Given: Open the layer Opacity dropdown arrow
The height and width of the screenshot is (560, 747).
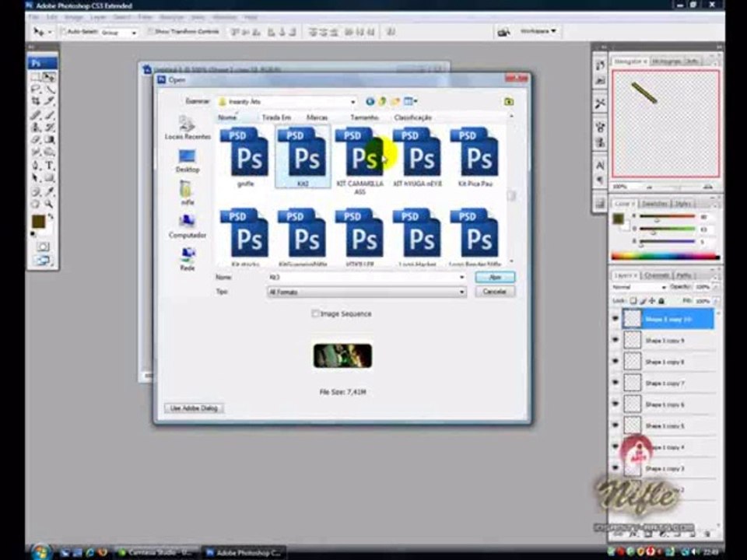Looking at the screenshot, I should coord(716,287).
